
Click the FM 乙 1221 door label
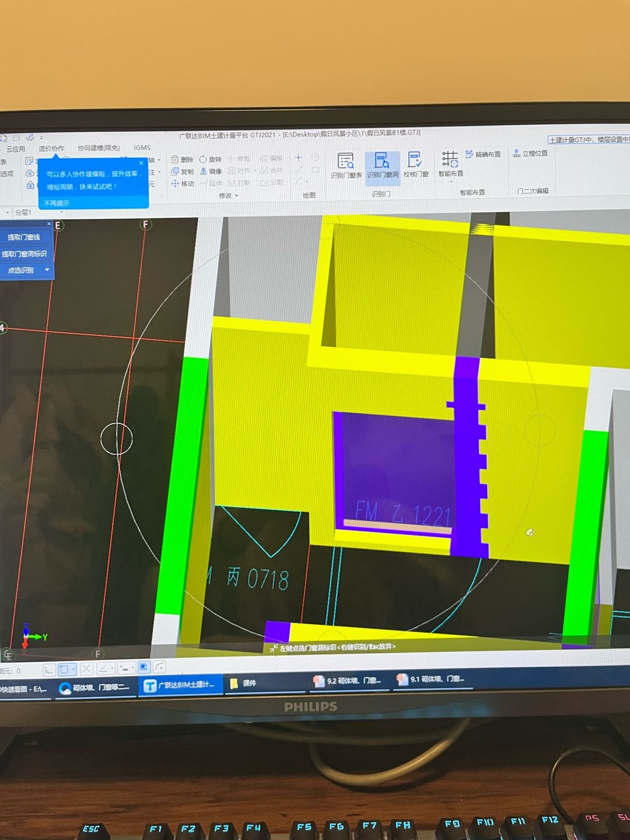(402, 514)
